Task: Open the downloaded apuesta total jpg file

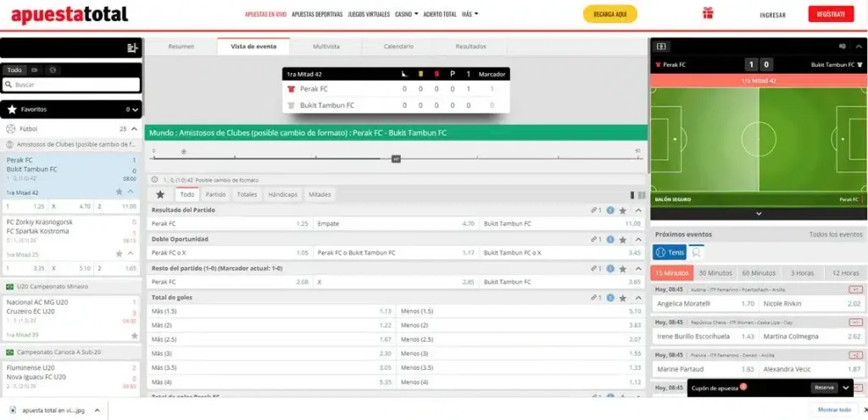Action: click(x=53, y=411)
